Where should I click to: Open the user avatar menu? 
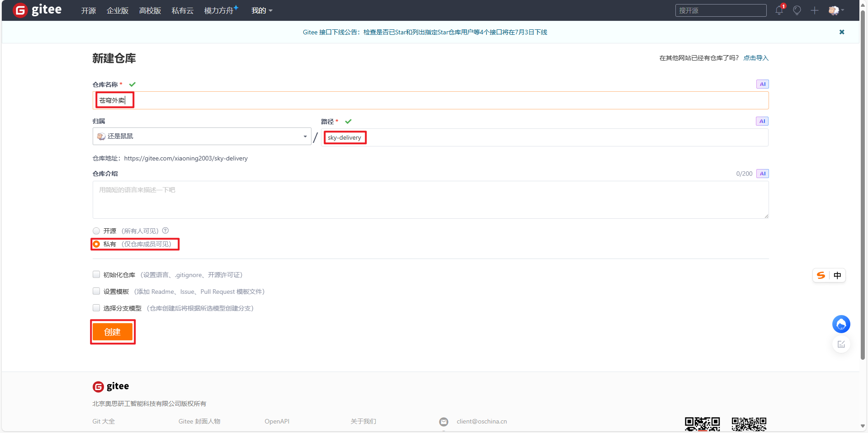(x=836, y=10)
